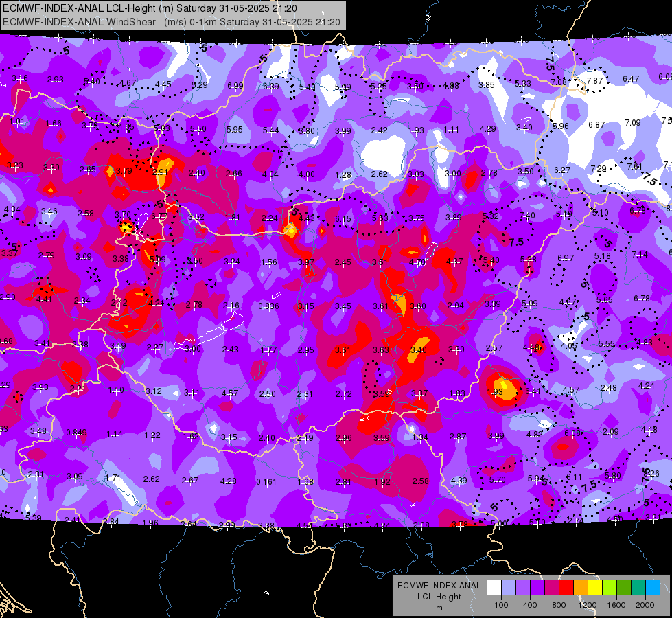The width and height of the screenshot is (672, 618).
Task: Click wind shear value '7.29'
Action: [599, 168]
